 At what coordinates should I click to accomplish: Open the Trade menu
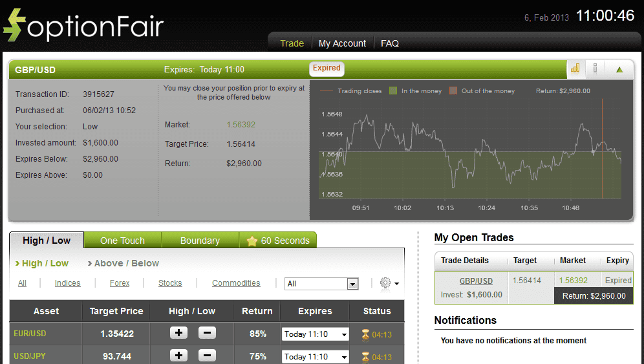(292, 43)
